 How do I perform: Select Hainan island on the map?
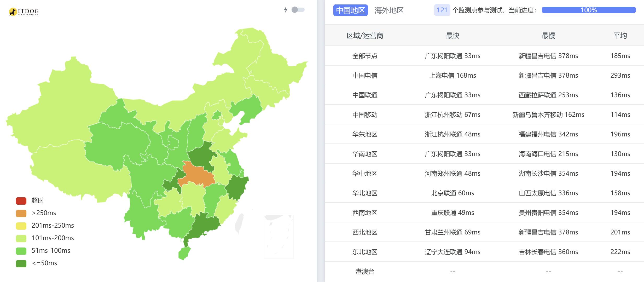(184, 253)
